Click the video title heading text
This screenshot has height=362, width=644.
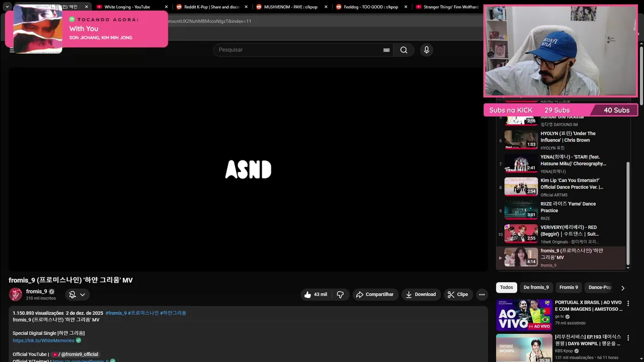(x=70, y=280)
